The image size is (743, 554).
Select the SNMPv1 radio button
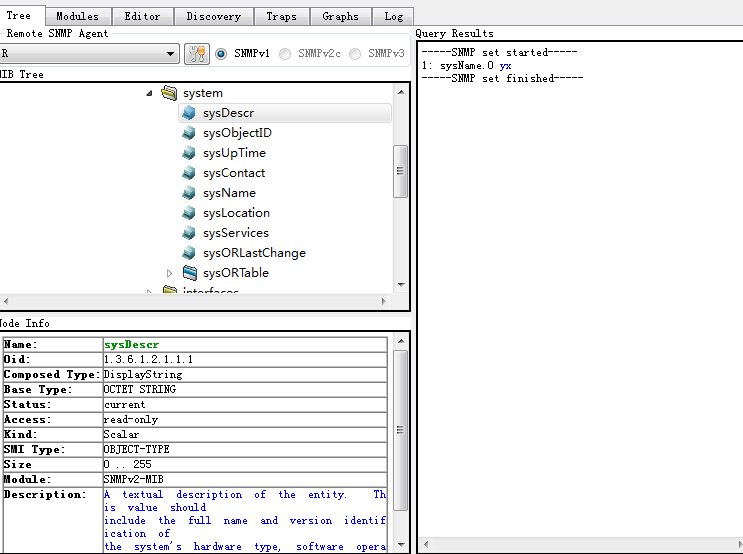[222, 53]
